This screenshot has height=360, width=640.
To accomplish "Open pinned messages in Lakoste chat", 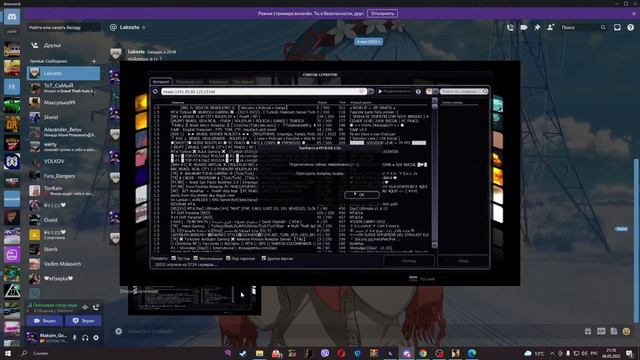I will pos(537,27).
